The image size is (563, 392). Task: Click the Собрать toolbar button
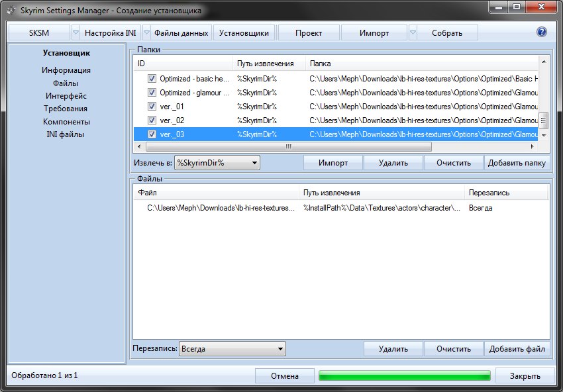tap(447, 32)
